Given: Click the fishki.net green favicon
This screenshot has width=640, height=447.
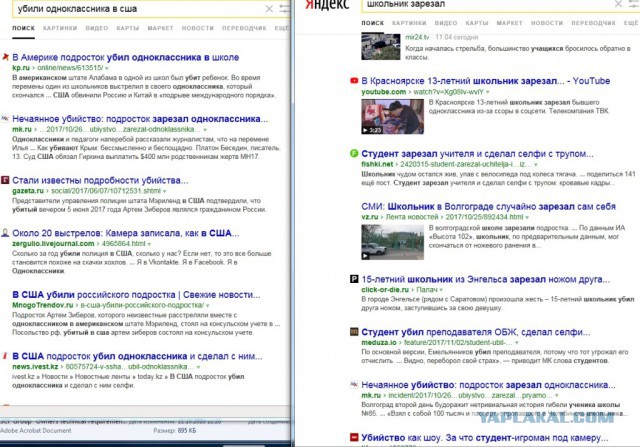Looking at the screenshot, I should tap(354, 153).
